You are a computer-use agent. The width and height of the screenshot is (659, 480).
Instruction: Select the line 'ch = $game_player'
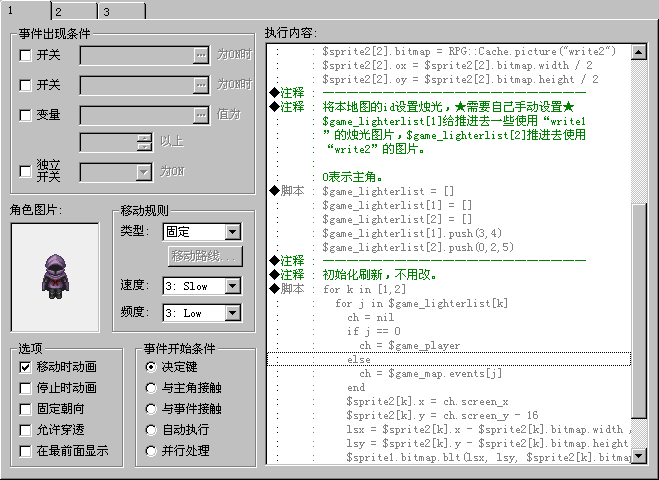pyautogui.click(x=449, y=345)
